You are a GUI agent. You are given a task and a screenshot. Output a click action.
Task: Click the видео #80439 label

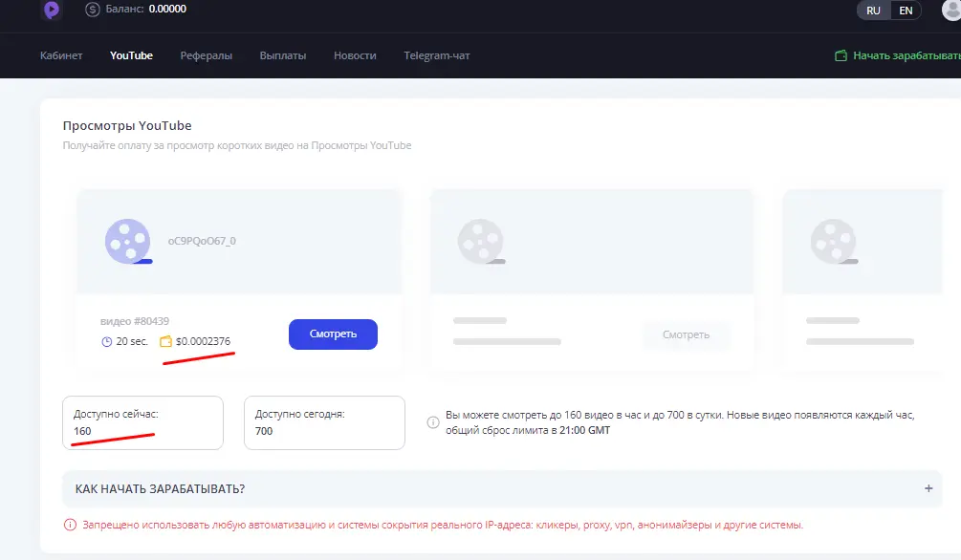[x=135, y=321]
